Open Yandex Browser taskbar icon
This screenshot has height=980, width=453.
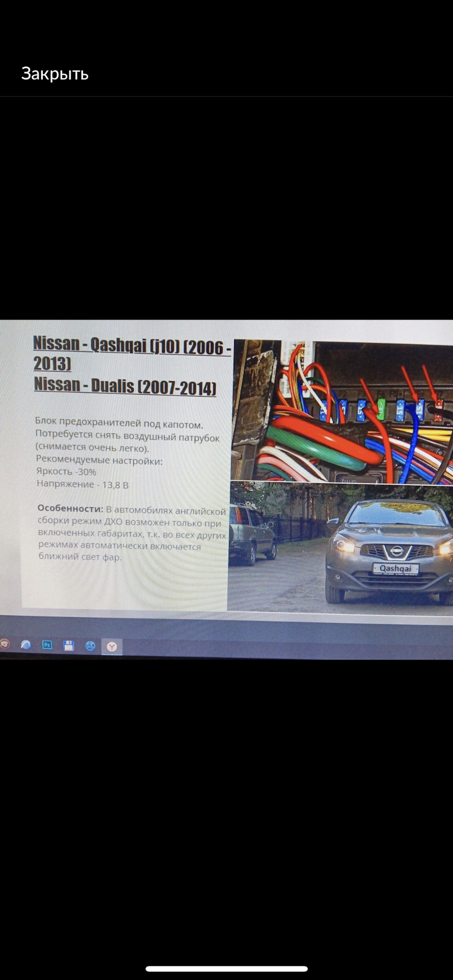point(112,647)
